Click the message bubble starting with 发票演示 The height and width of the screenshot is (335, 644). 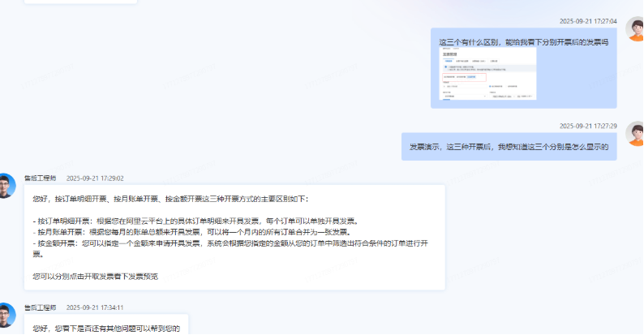[509, 147]
